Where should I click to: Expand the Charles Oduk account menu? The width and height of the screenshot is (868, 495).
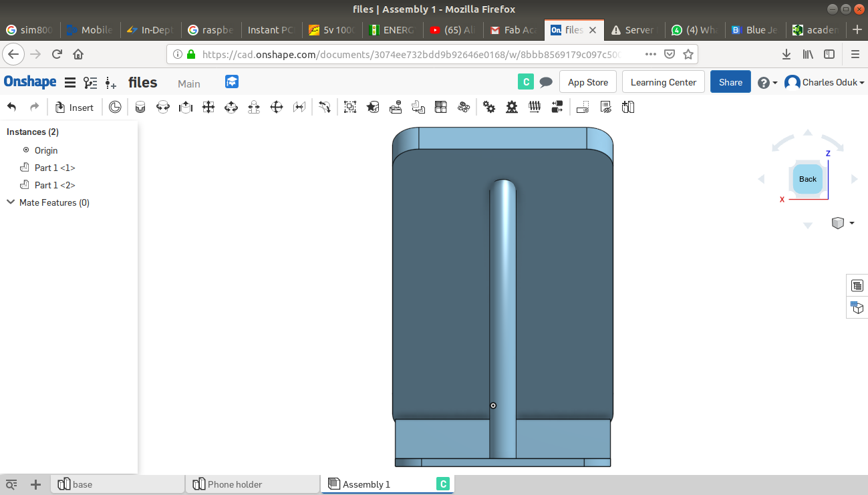[825, 82]
